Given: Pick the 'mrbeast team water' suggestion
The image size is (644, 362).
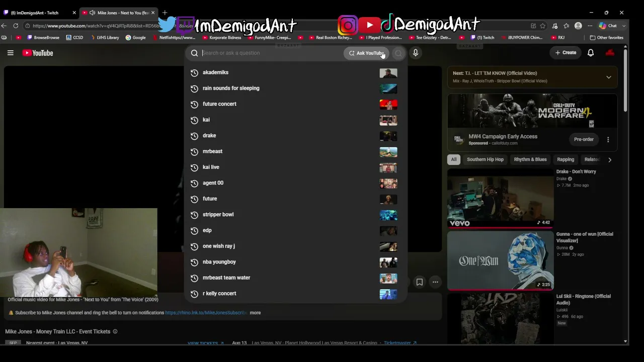Looking at the screenshot, I should tap(295, 278).
